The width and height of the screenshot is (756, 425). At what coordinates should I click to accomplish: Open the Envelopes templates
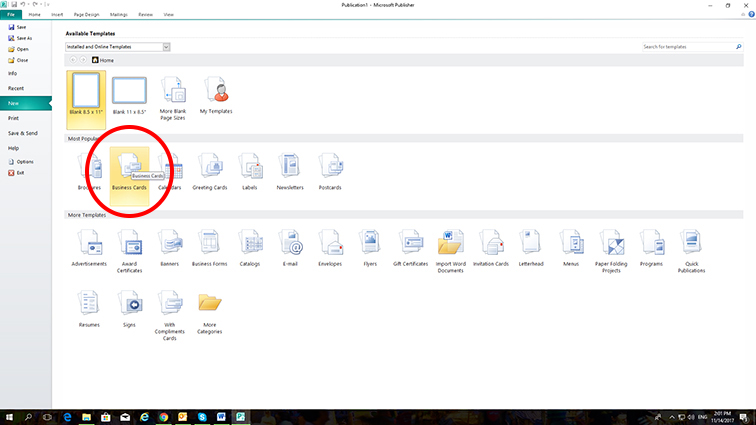click(330, 248)
